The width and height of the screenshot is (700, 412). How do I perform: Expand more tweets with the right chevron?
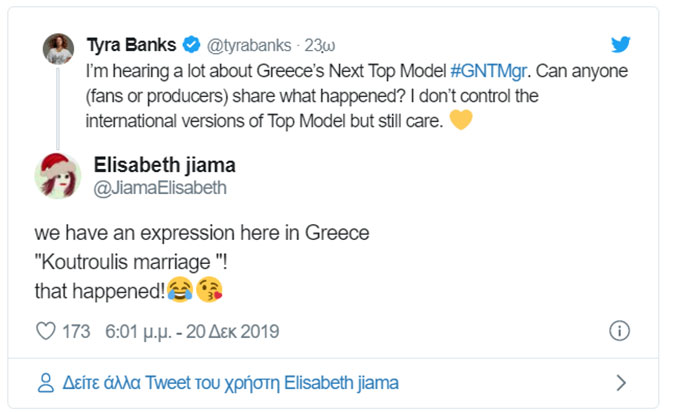[620, 382]
